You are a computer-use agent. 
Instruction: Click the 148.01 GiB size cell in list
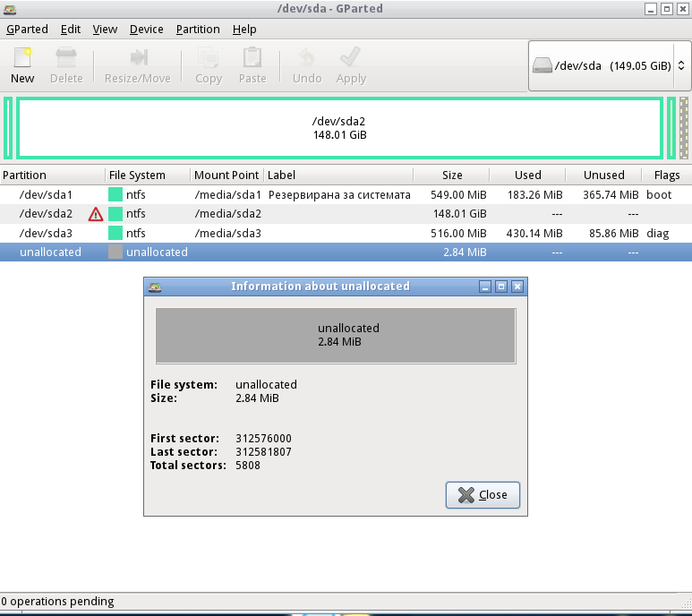(459, 214)
